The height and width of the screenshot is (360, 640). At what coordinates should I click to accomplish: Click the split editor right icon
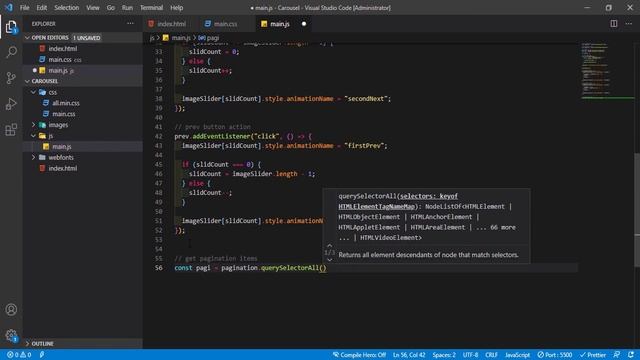[x=613, y=24]
